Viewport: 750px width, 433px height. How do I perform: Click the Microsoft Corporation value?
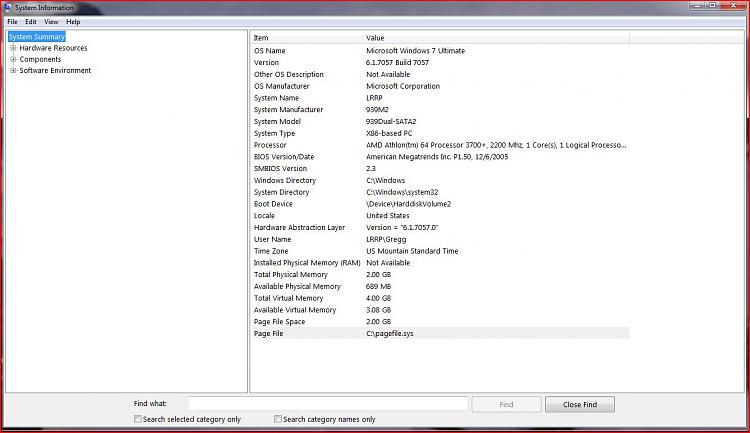[x=403, y=86]
